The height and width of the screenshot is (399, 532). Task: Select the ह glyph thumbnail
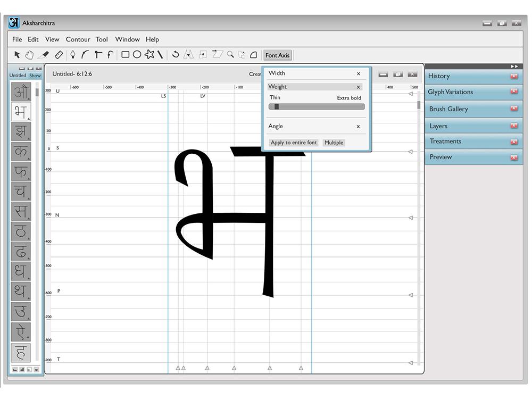pyautogui.click(x=21, y=353)
